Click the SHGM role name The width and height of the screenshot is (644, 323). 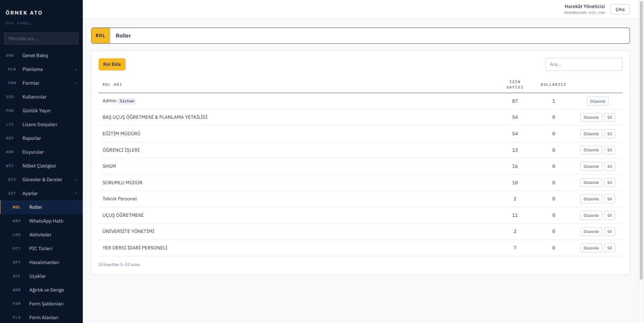(109, 166)
